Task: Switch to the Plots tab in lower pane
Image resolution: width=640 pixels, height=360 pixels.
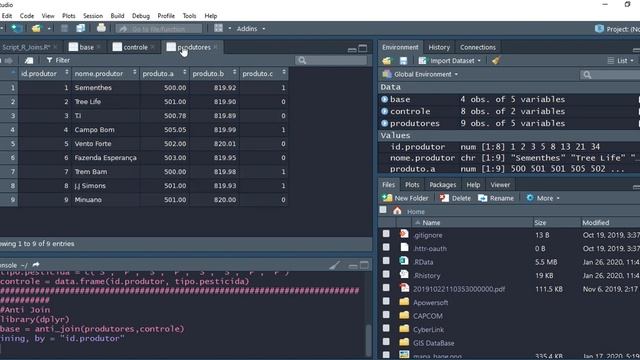Action: coord(412,185)
